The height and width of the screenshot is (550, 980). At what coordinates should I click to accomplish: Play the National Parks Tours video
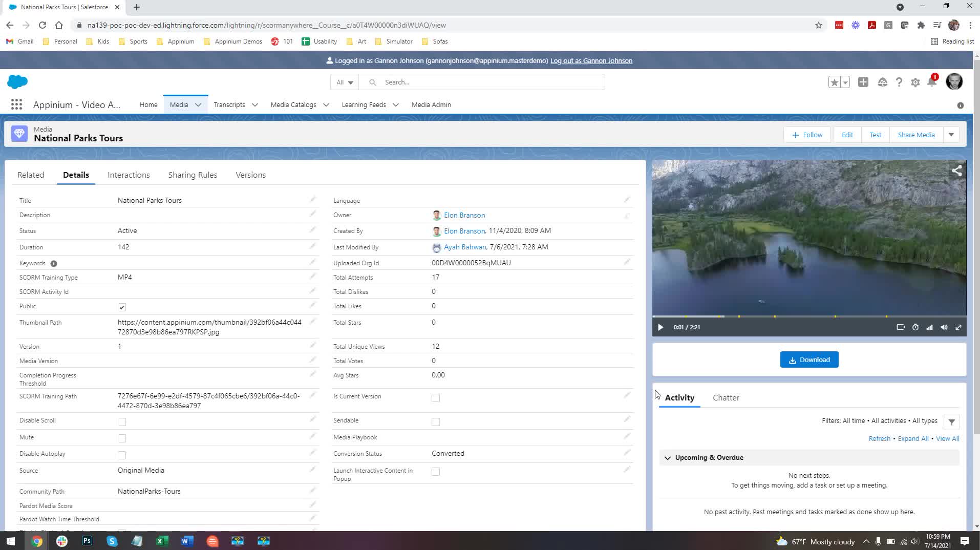[661, 327]
